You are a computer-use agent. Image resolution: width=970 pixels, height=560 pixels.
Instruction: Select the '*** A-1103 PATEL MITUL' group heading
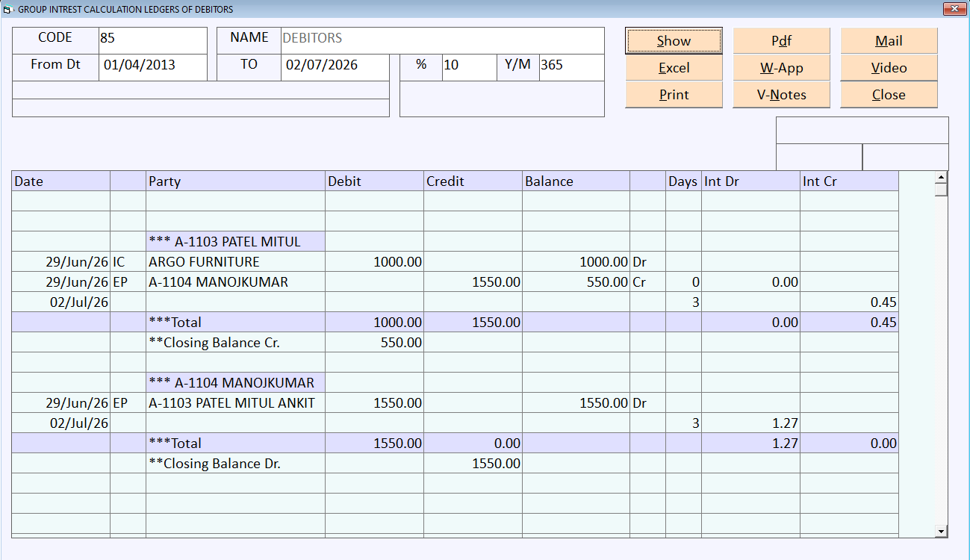[235, 242]
